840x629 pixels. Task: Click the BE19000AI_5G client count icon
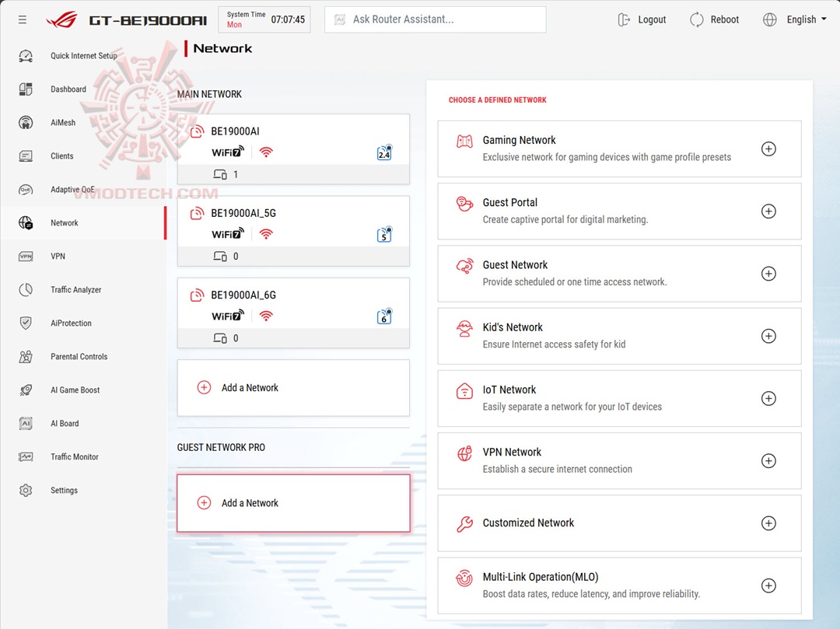pos(220,257)
